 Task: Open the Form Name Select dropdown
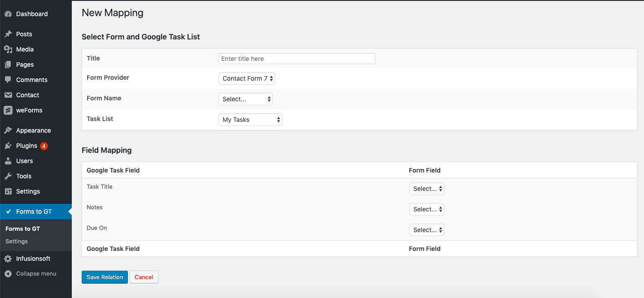(245, 99)
